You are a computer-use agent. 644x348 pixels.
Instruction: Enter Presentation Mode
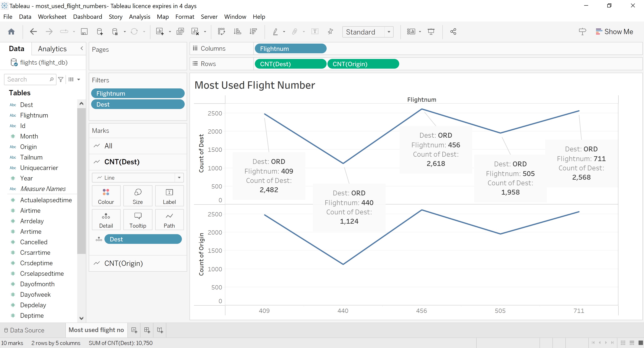click(431, 31)
